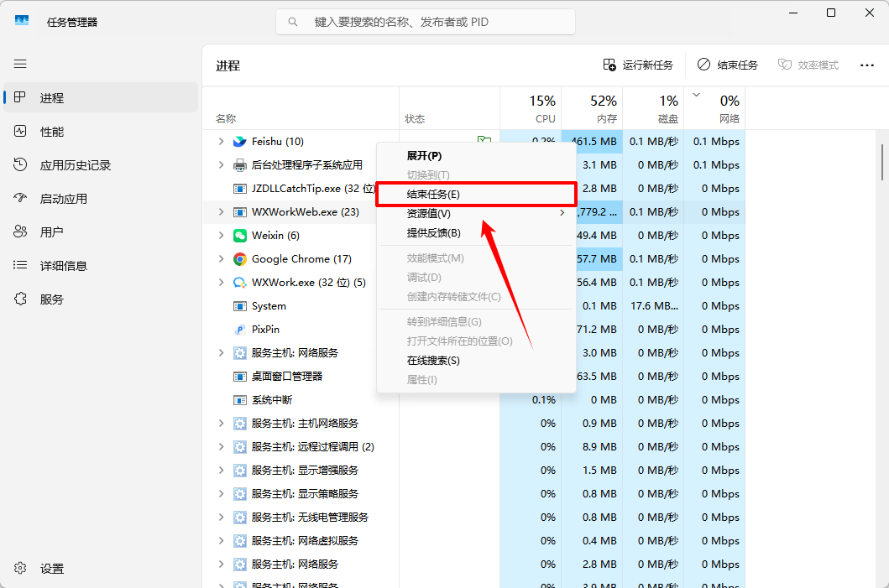Select the 服务主机: 显示策略服务 row
Image resolution: width=889 pixels, height=588 pixels.
(473, 494)
